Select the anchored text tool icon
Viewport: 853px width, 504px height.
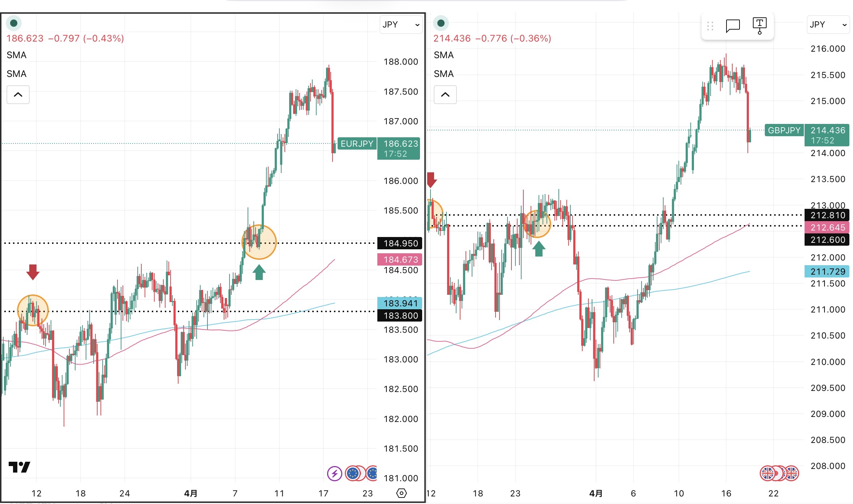pyautogui.click(x=759, y=26)
